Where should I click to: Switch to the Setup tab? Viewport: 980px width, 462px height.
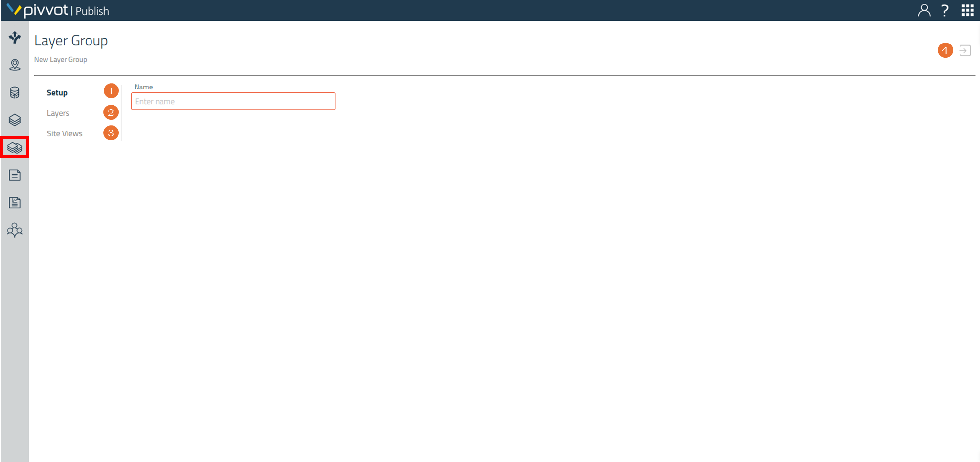[x=57, y=92]
